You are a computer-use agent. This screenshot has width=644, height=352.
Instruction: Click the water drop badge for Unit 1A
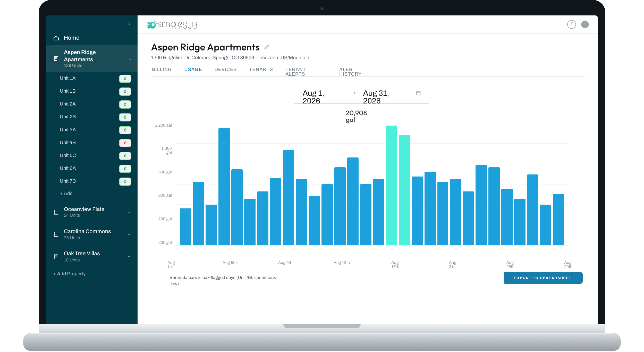pyautogui.click(x=125, y=78)
